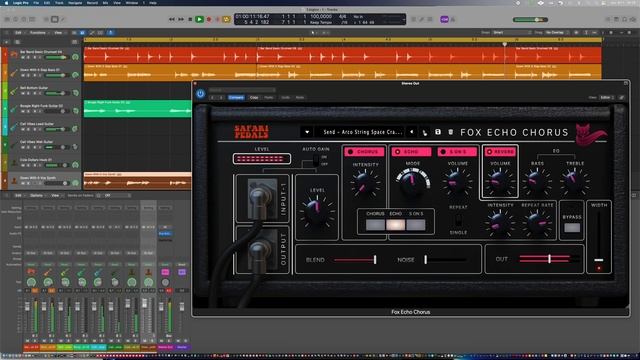Click the bass guitar icon on track 2
The height and width of the screenshot is (360, 640).
[14, 73]
